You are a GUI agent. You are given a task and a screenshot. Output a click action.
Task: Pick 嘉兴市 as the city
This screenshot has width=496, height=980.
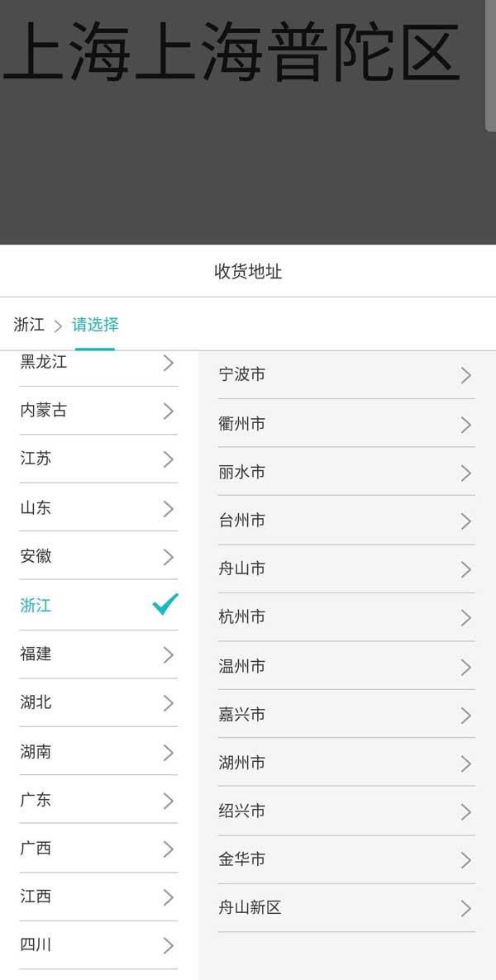click(242, 715)
